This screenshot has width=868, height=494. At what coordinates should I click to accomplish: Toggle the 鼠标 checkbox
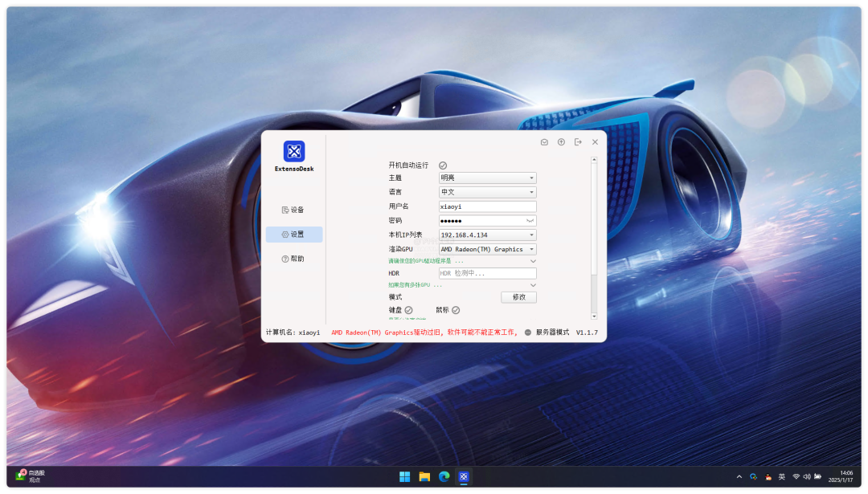pyautogui.click(x=456, y=310)
